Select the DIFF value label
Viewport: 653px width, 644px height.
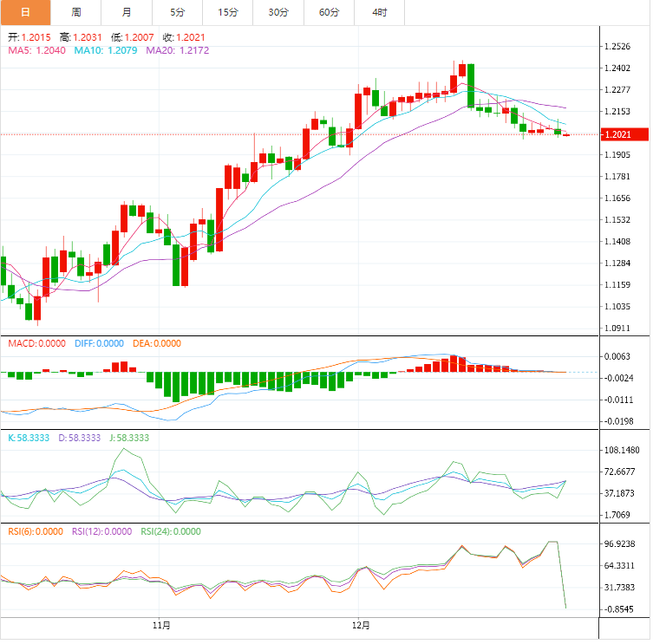(97, 343)
